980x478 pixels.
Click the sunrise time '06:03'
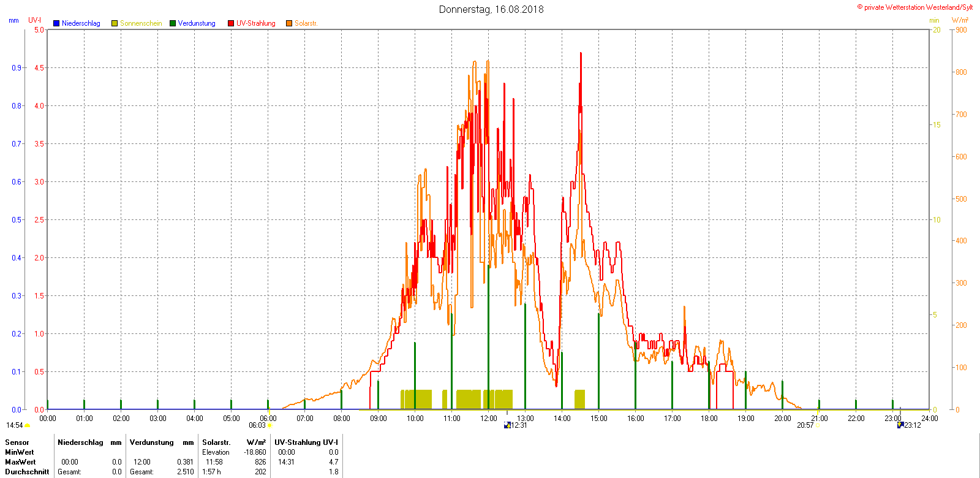[257, 425]
